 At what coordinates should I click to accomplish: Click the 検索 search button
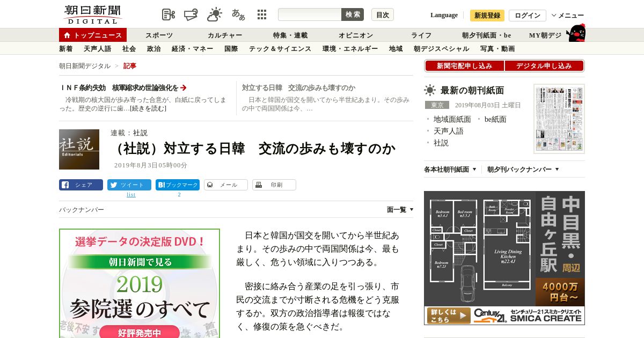pos(353,14)
